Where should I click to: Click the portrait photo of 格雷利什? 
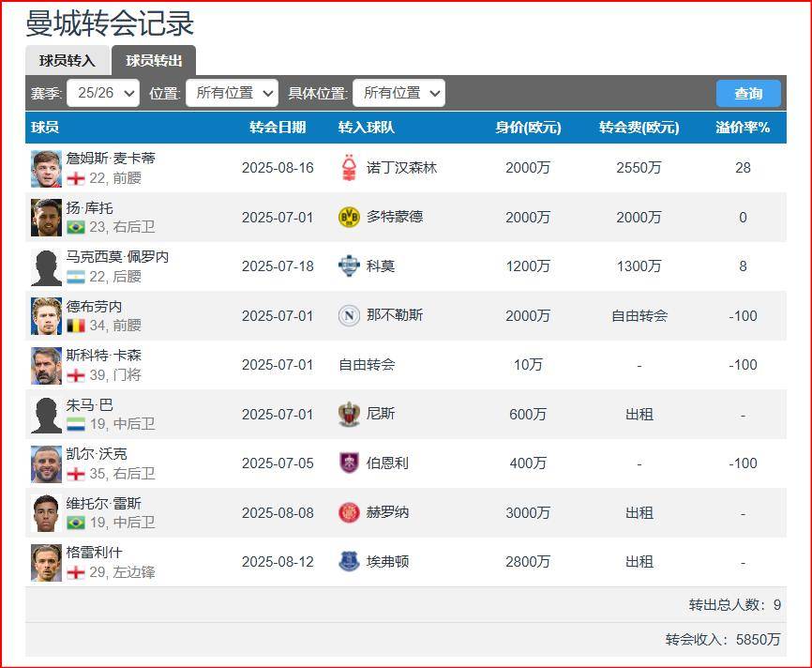[x=44, y=561]
